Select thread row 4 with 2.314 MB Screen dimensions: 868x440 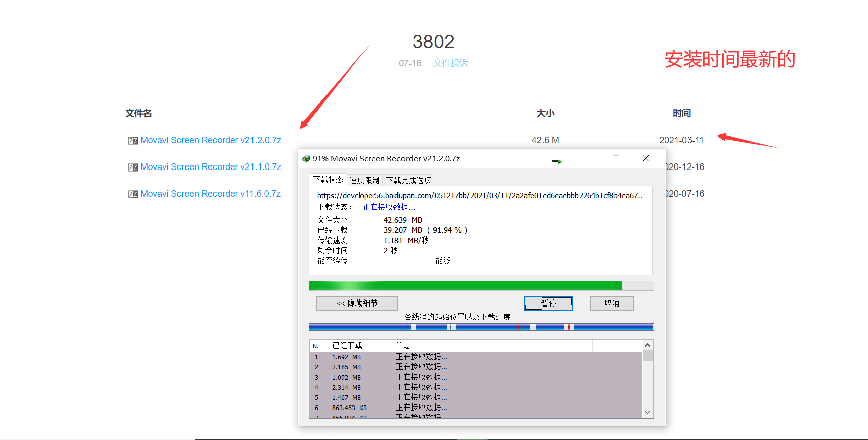476,387
